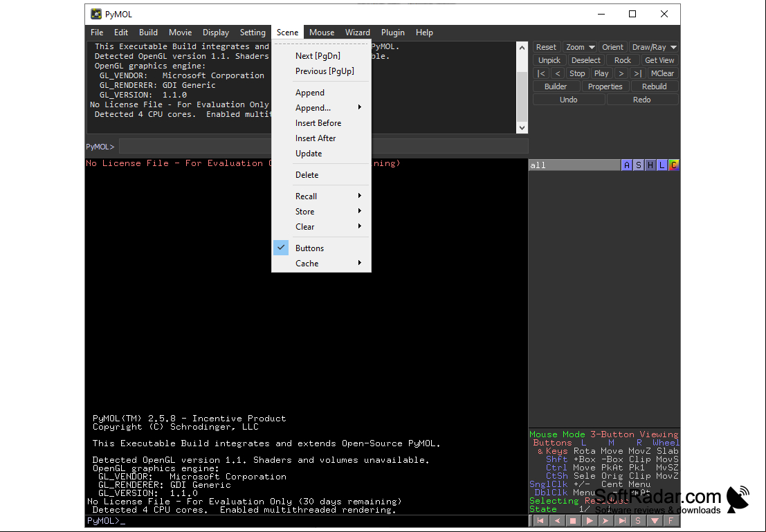Toggle the 'all' object visibility entry
Viewport: 766px width, 532px height.
(x=574, y=165)
